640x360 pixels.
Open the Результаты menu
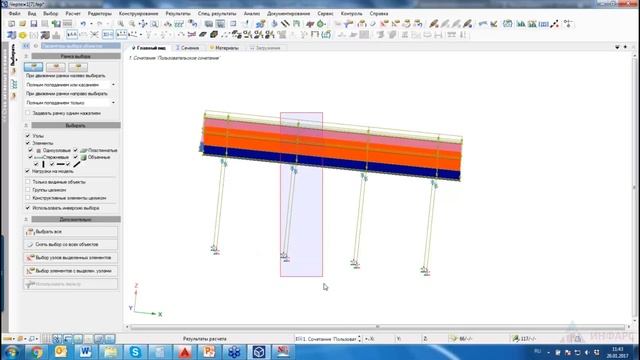point(178,13)
